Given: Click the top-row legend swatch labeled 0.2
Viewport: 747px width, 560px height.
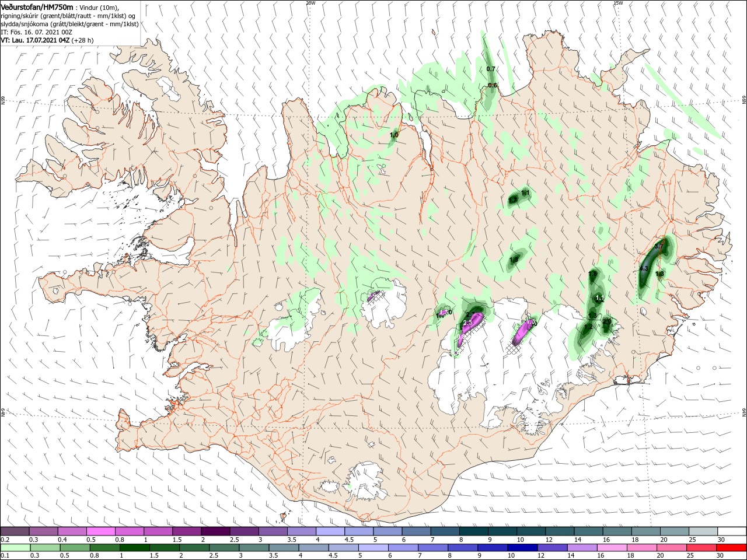Looking at the screenshot, I should tap(15, 531).
